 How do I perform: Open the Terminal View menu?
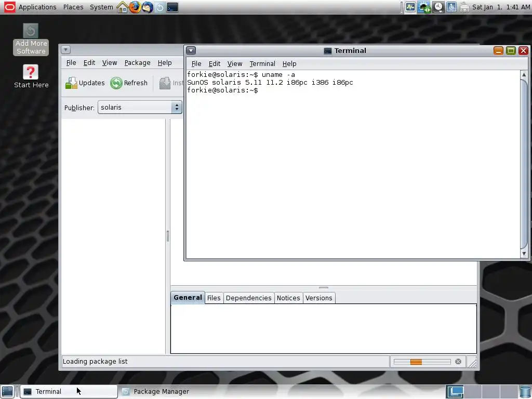(x=234, y=64)
